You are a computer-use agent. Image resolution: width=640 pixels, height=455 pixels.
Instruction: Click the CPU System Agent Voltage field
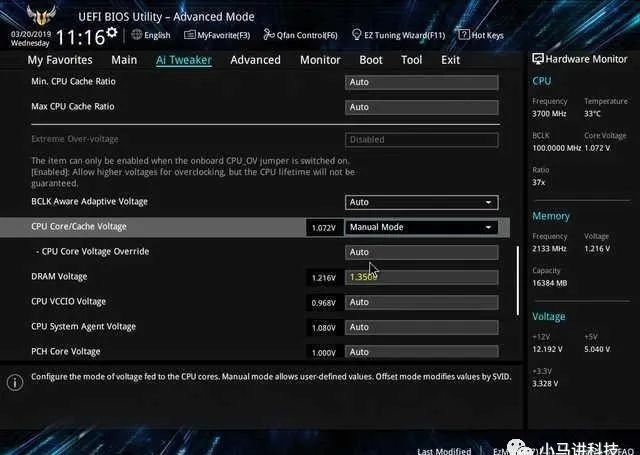pyautogui.click(x=422, y=327)
